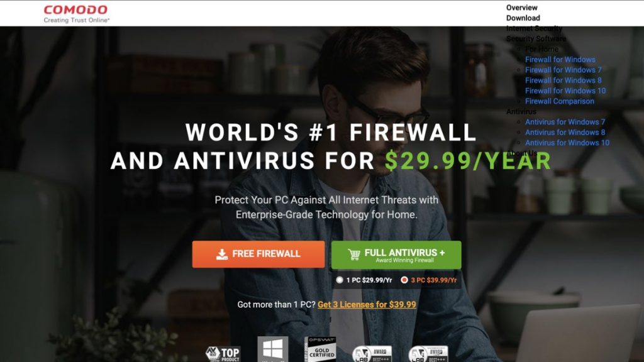This screenshot has height=362, width=644.
Task: Expand the Security Software menu section
Action: click(536, 38)
